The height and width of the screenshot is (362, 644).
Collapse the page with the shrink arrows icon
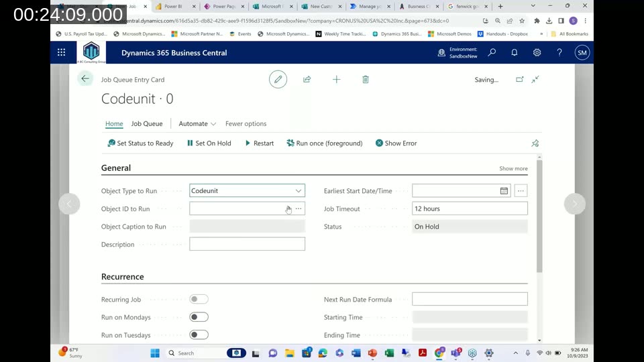coord(535,79)
